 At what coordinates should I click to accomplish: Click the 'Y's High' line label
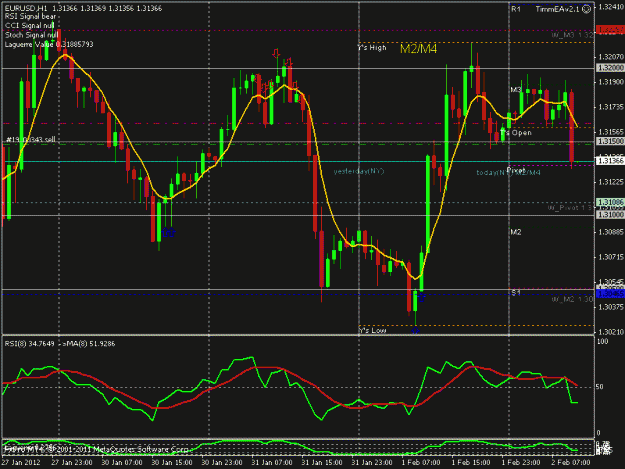(x=372, y=48)
